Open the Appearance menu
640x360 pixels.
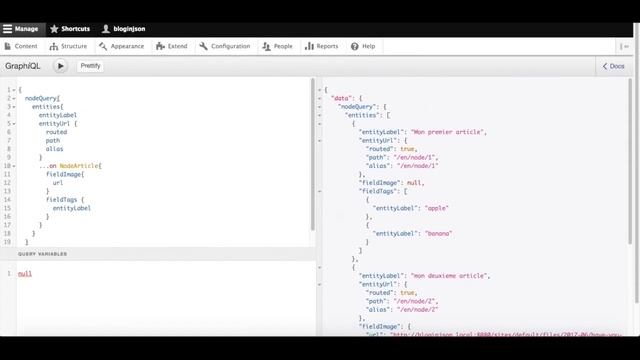click(122, 46)
